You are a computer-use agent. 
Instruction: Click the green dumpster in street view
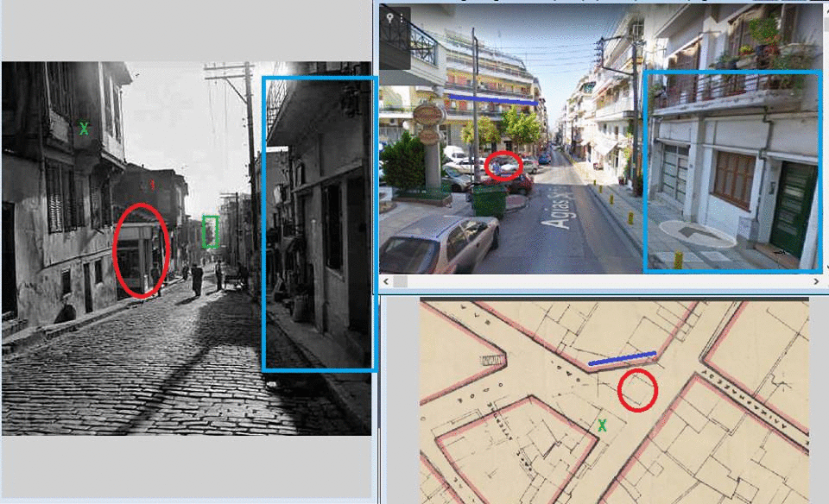pyautogui.click(x=489, y=200)
